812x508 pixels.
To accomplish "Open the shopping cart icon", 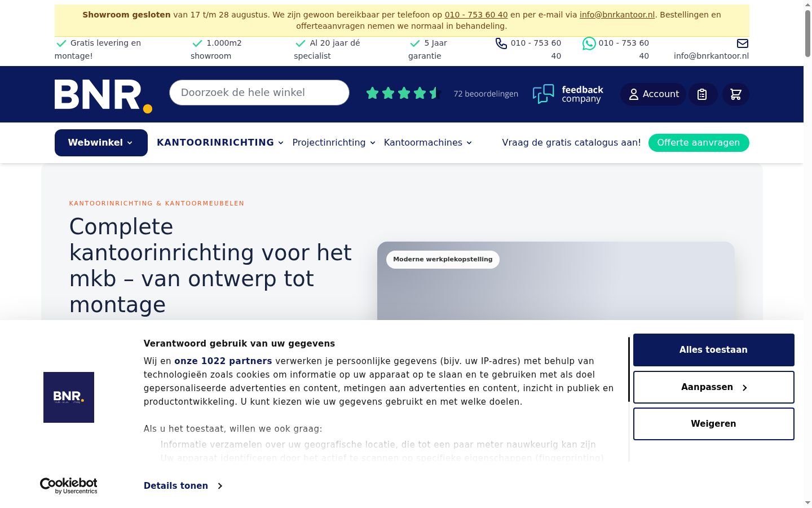I will pyautogui.click(x=736, y=94).
